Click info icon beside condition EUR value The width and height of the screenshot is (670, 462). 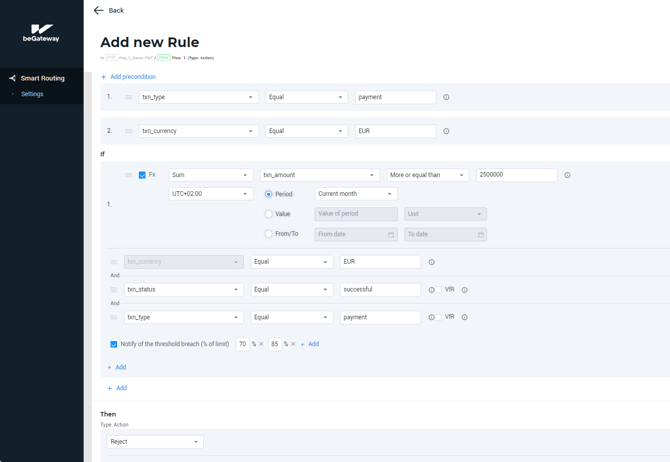pos(432,262)
